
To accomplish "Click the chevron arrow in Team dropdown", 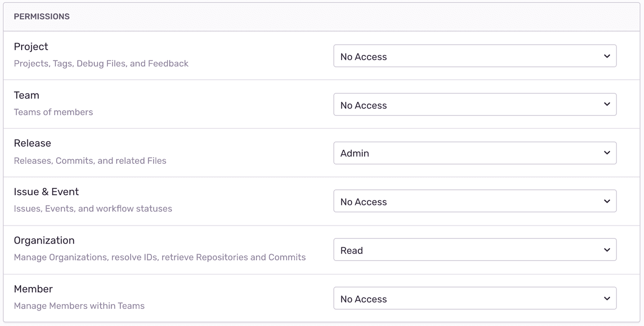I will (x=607, y=105).
